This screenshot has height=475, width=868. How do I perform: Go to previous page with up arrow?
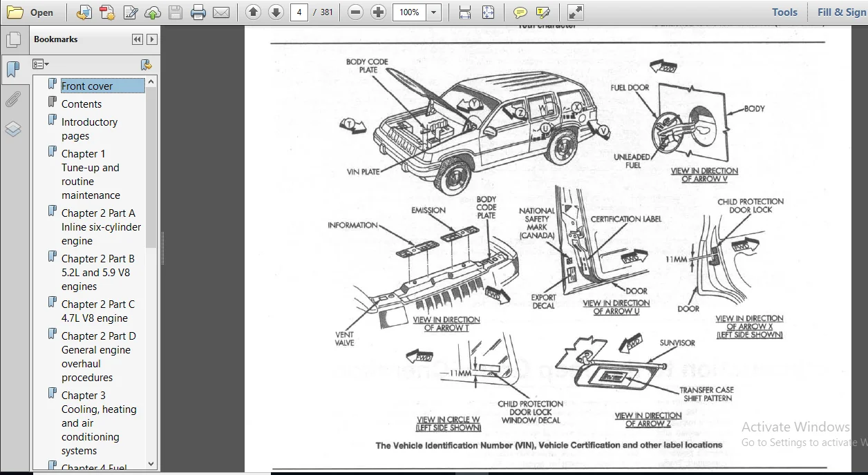click(254, 12)
